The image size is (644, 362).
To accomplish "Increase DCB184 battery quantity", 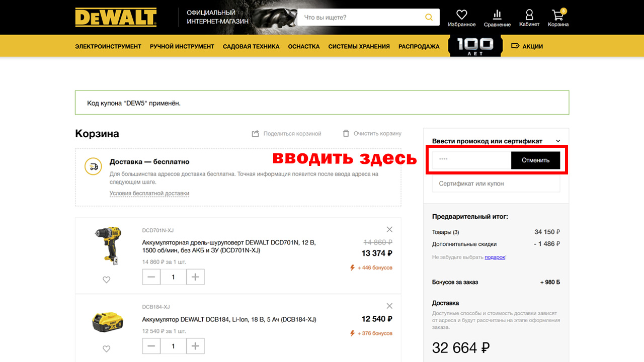I will [x=196, y=346].
